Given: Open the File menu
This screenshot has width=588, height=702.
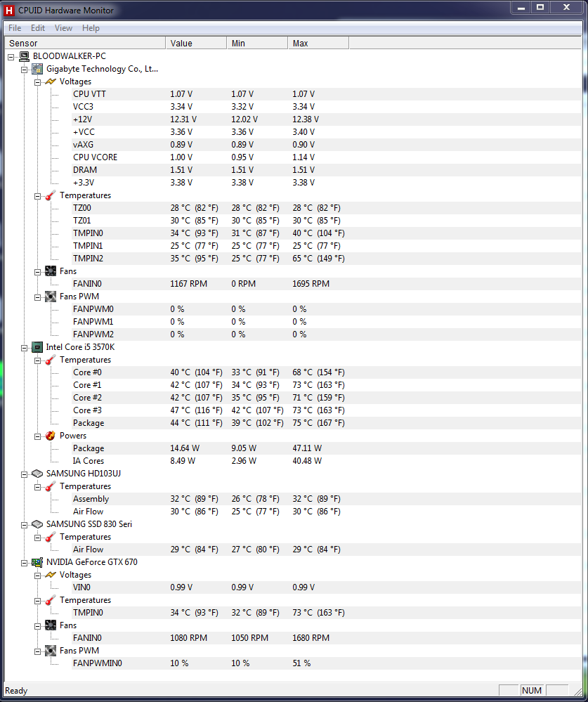Looking at the screenshot, I should 15,28.
